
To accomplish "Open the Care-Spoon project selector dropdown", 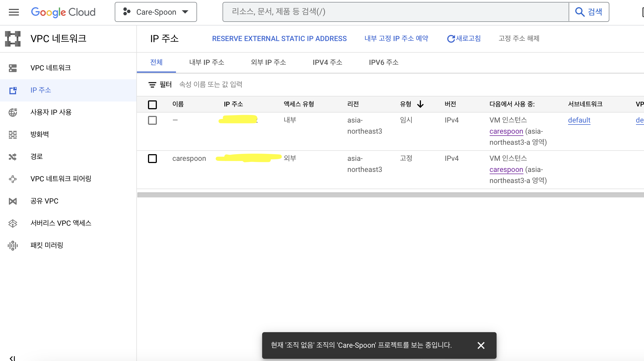I will point(156,12).
